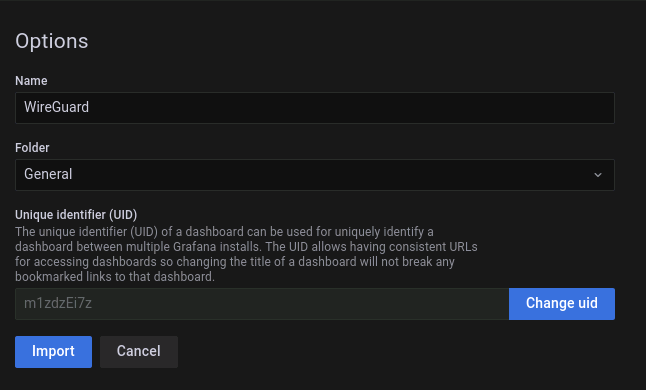The image size is (646, 390).
Task: Click the word Grafana in description
Action: (x=195, y=247)
